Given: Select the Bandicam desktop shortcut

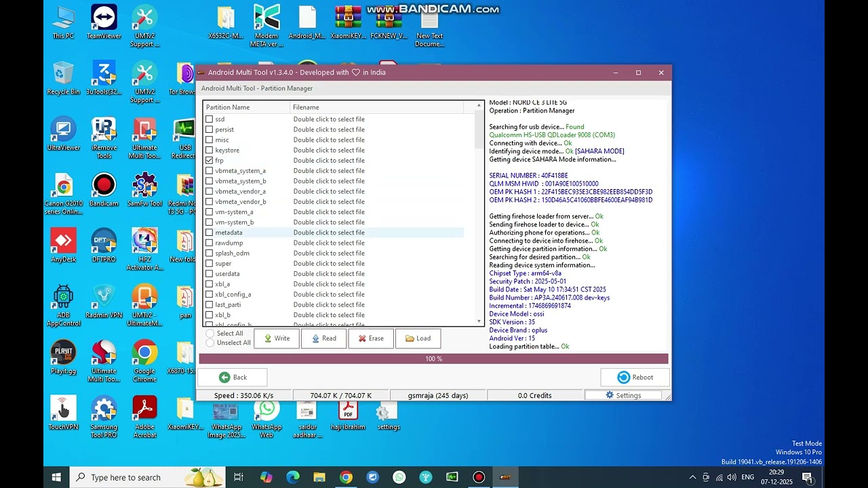Looking at the screenshot, I should point(104,190).
